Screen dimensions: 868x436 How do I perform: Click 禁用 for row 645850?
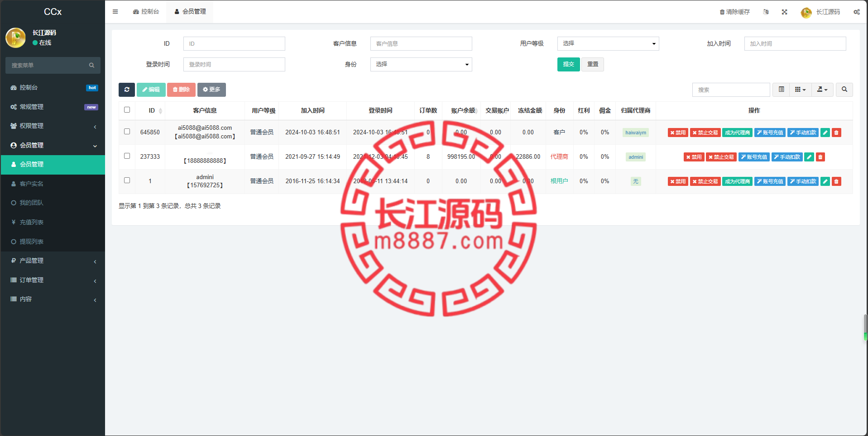tap(678, 133)
